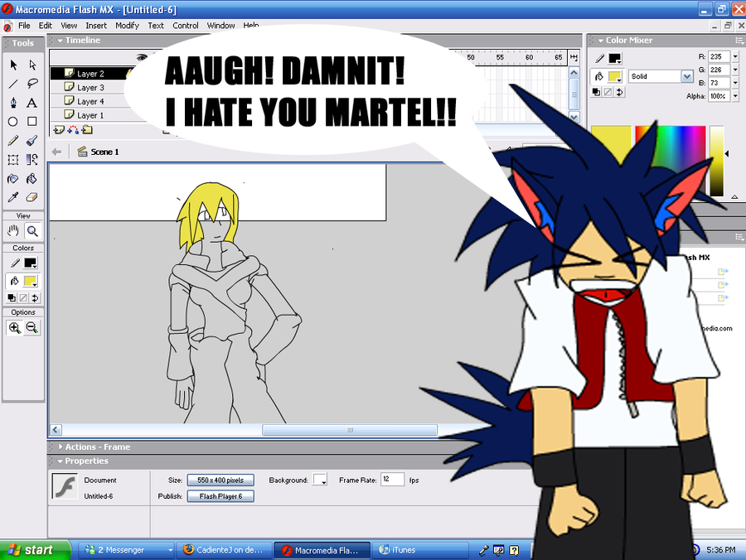
Task: Choose the Reduce zoom option
Action: coord(31,327)
